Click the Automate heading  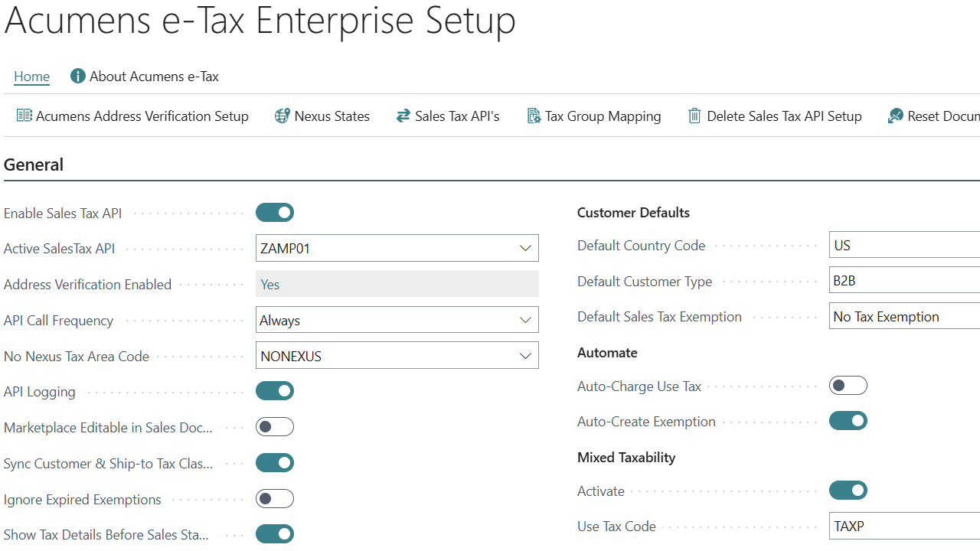[607, 353]
